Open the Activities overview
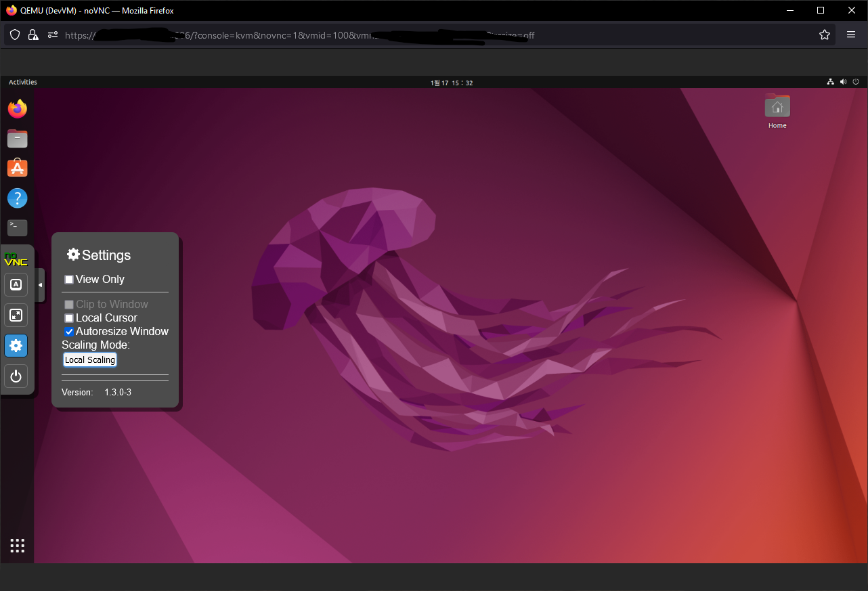Image resolution: width=868 pixels, height=591 pixels. click(23, 82)
